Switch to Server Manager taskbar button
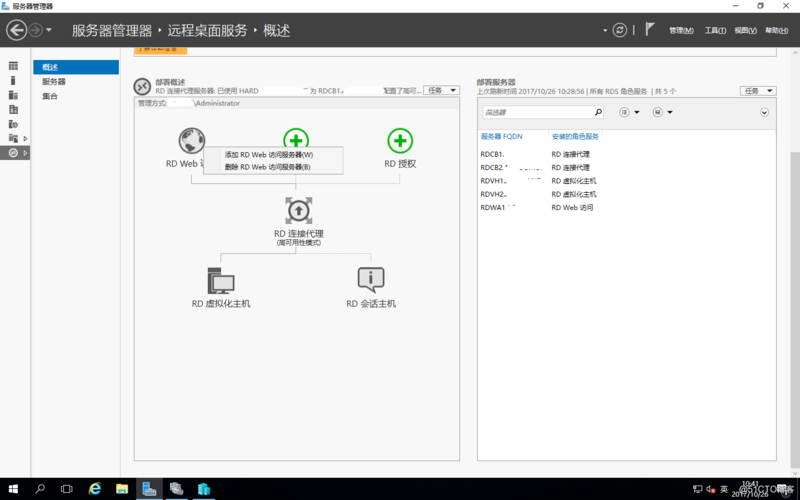The height and width of the screenshot is (500, 800). (149, 489)
